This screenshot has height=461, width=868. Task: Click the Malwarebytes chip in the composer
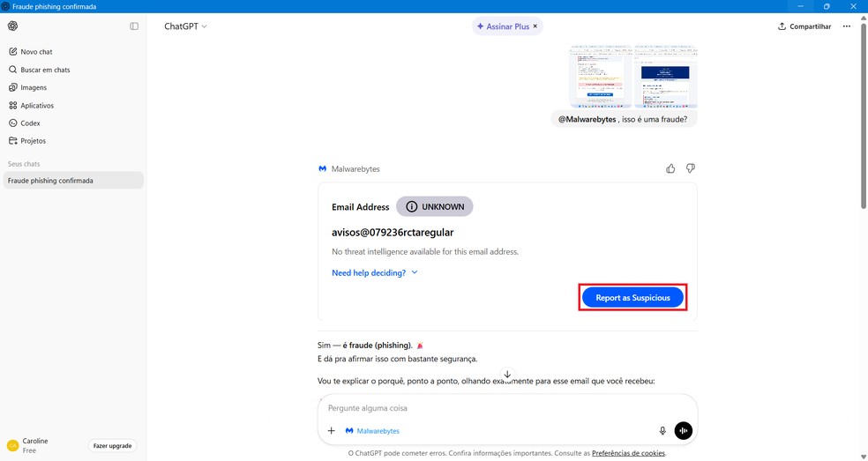pyautogui.click(x=372, y=430)
